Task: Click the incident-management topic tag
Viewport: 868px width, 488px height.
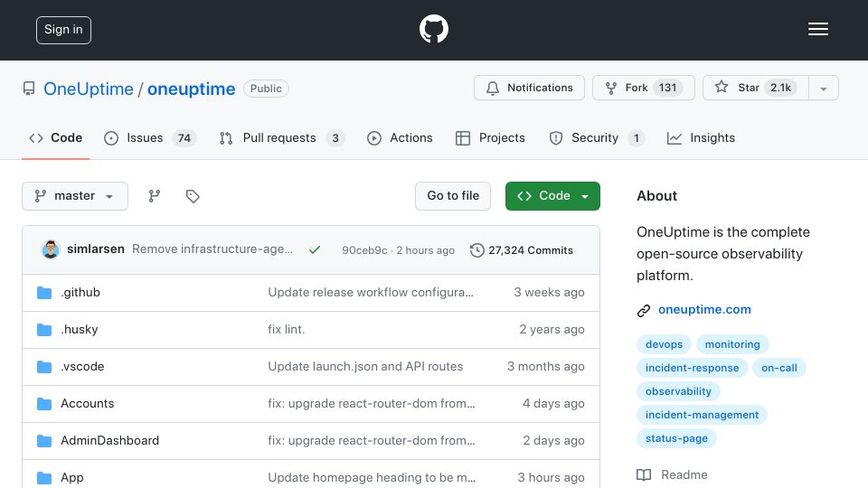Action: [x=702, y=415]
